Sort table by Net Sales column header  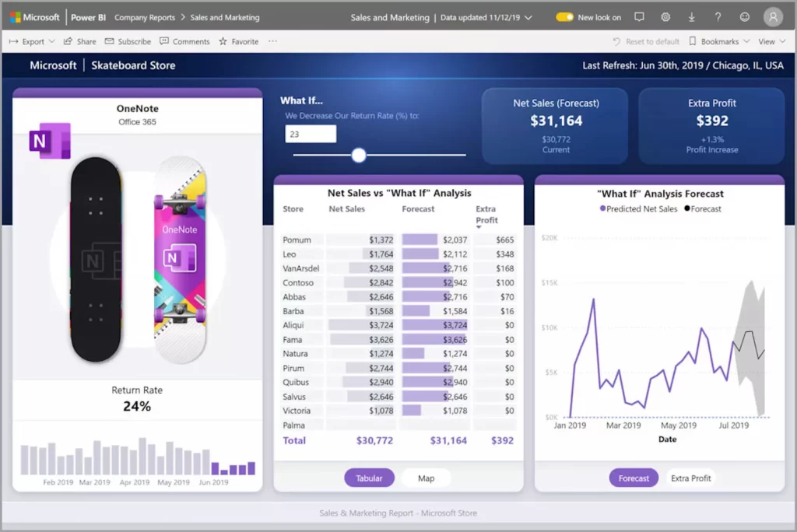pos(346,209)
